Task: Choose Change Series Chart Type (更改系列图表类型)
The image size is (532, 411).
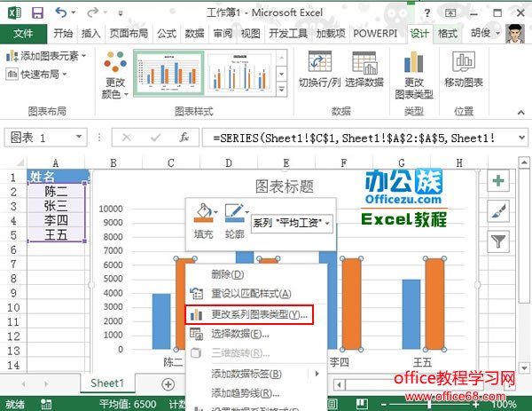Action: [x=249, y=314]
